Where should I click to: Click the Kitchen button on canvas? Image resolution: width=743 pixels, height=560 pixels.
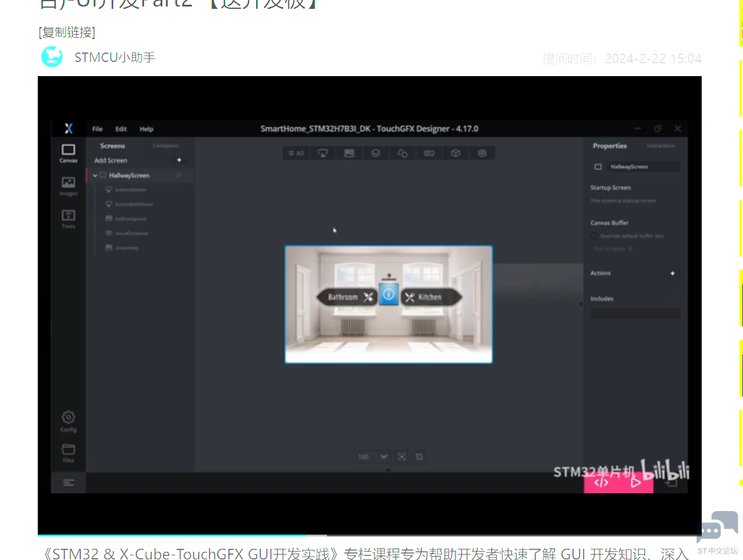431,297
